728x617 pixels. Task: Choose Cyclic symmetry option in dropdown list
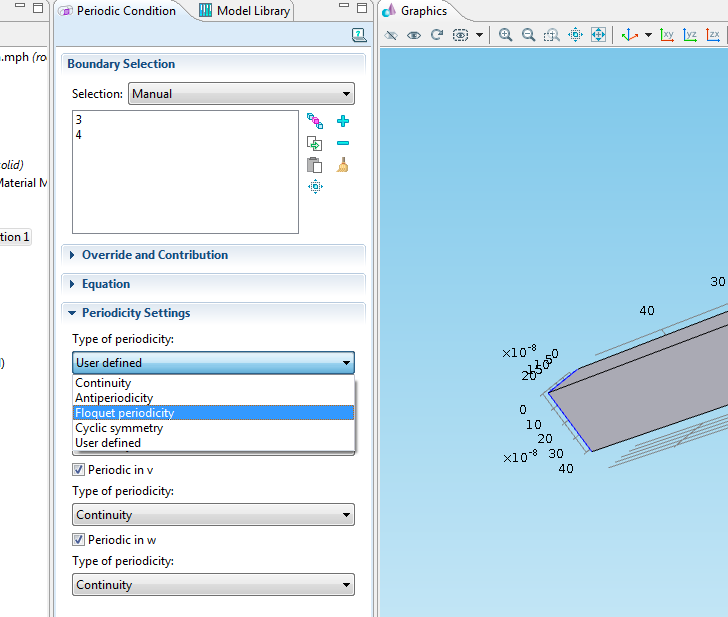tap(119, 428)
